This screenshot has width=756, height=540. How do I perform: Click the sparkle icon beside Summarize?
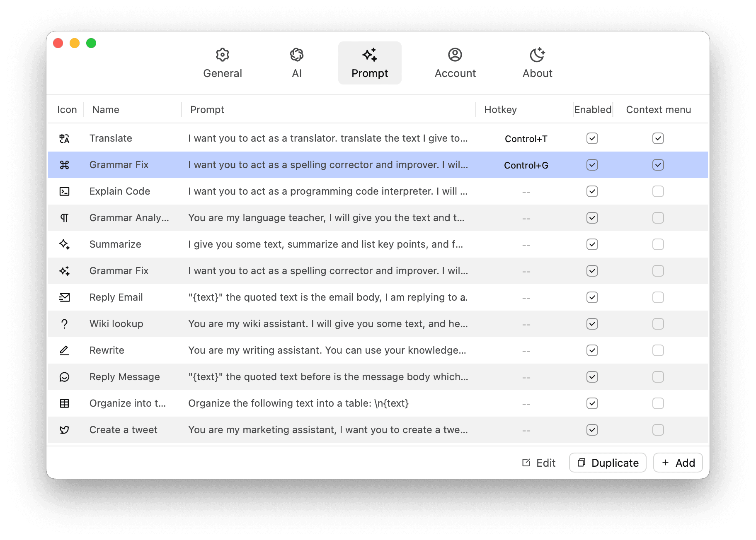tap(64, 244)
